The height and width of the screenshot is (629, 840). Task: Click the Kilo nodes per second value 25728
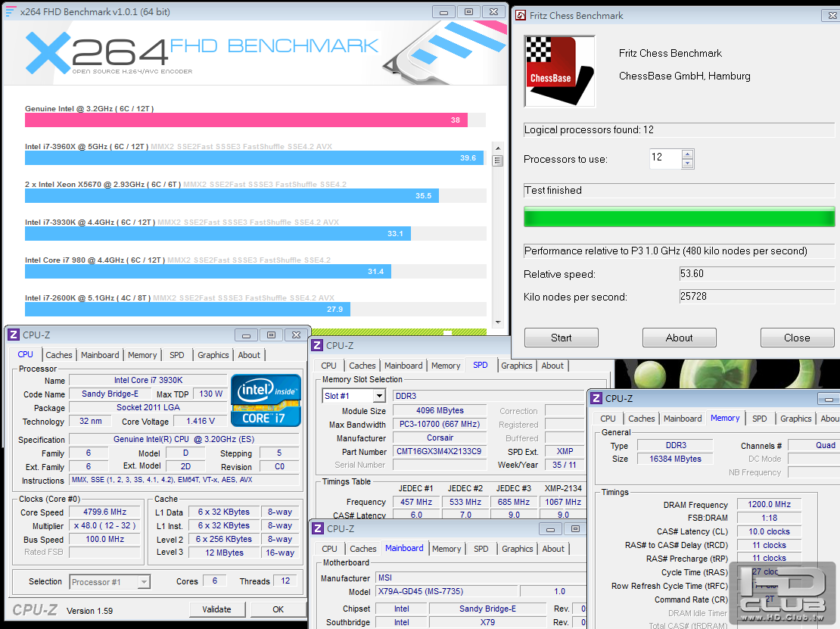(x=757, y=296)
